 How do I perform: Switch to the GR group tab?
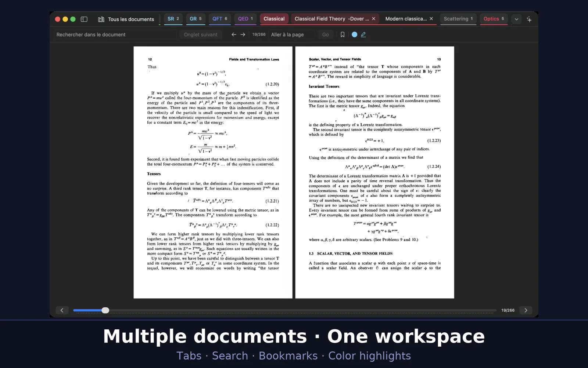pyautogui.click(x=196, y=19)
